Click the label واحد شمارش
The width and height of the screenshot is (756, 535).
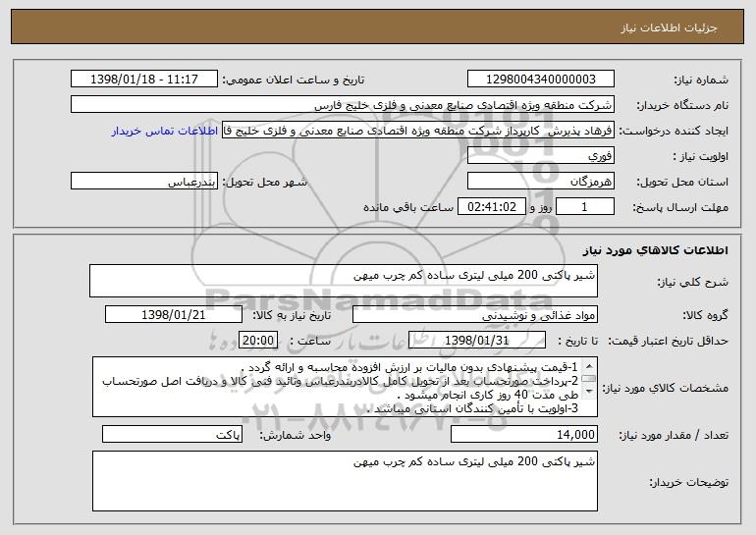point(296,436)
